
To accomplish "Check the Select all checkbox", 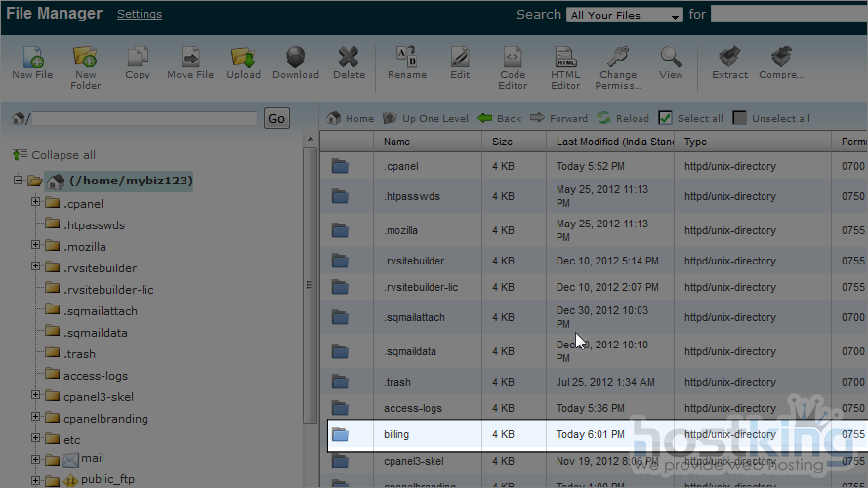I will point(665,118).
